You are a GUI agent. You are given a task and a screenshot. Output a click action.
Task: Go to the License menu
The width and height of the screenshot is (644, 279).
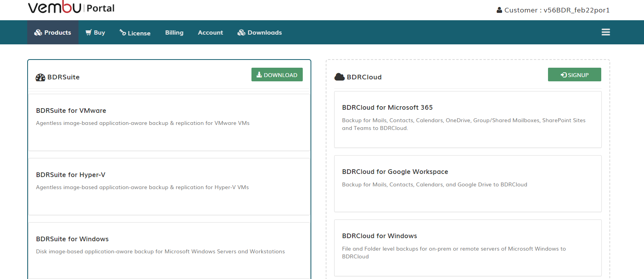pyautogui.click(x=135, y=33)
